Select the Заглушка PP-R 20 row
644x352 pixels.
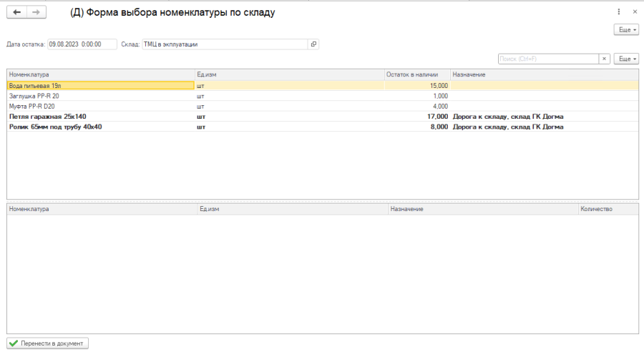(100, 96)
